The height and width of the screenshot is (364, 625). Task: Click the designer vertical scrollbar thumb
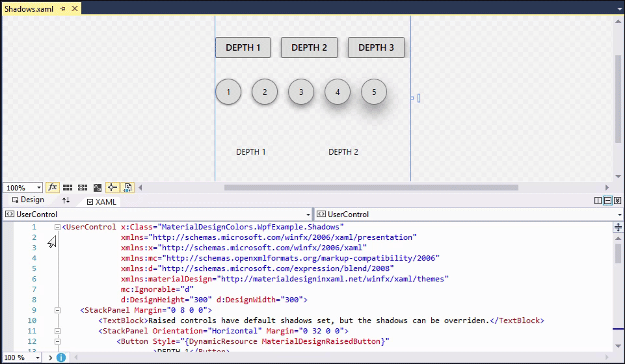pos(618,99)
